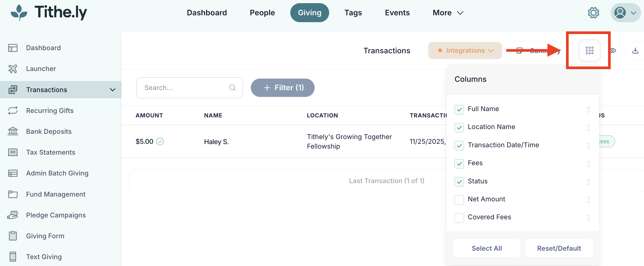Image resolution: width=644 pixels, height=266 pixels.
Task: Click the Select All button
Action: (487, 248)
